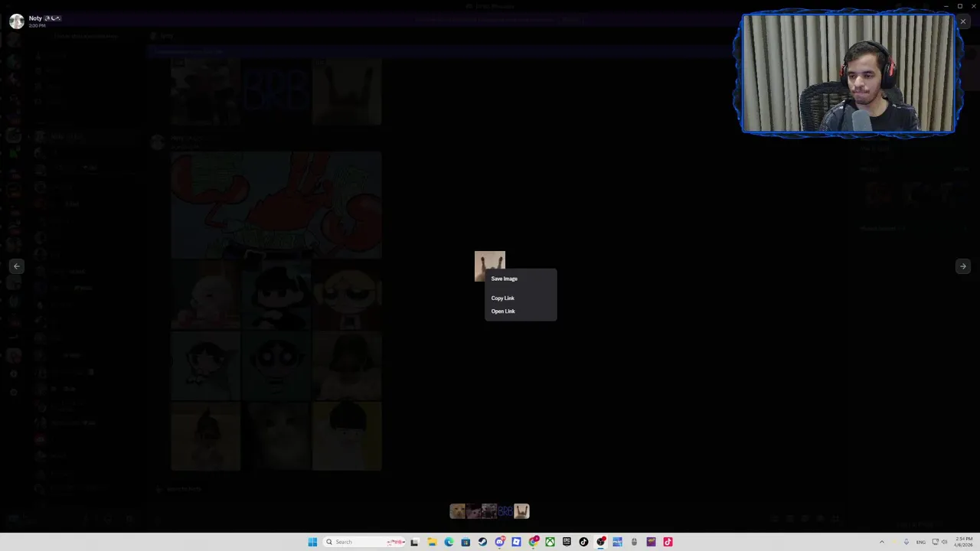Open Steam from taskbar
Image resolution: width=980 pixels, height=551 pixels.
482,542
